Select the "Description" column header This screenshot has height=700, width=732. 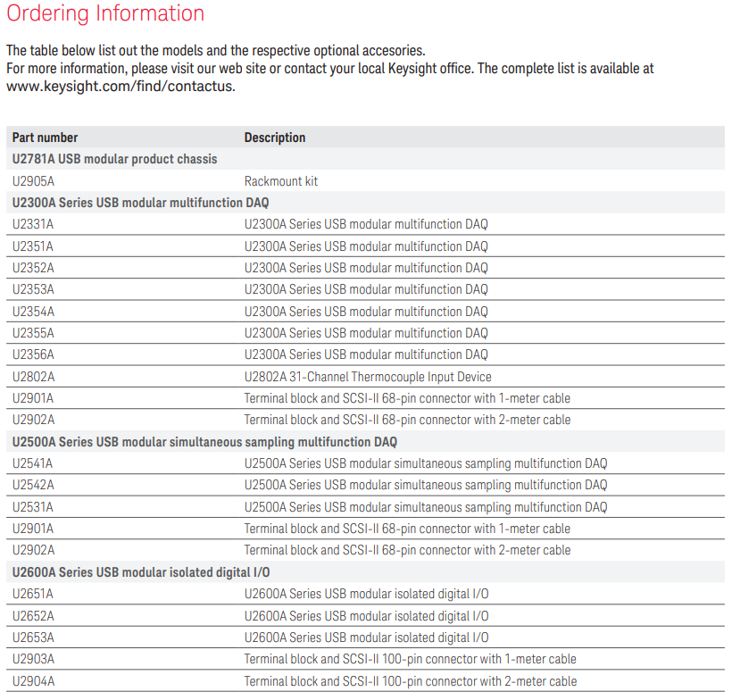[275, 137]
